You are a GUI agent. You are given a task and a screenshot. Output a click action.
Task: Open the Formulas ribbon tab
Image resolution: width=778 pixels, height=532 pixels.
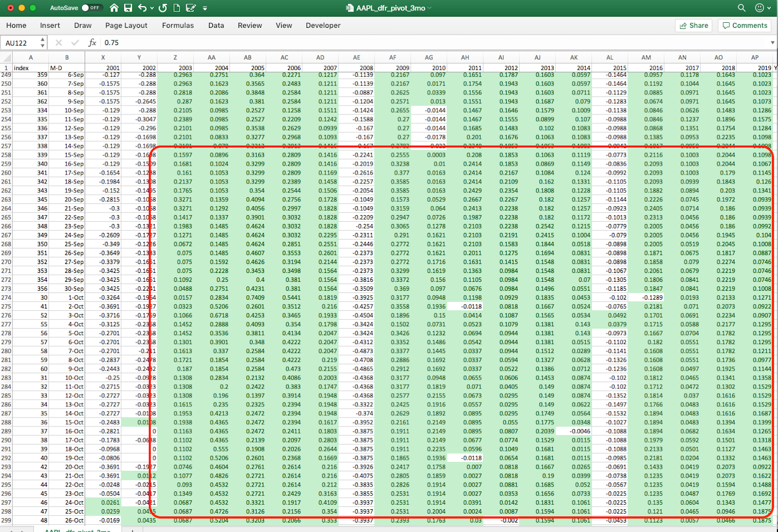click(x=178, y=26)
